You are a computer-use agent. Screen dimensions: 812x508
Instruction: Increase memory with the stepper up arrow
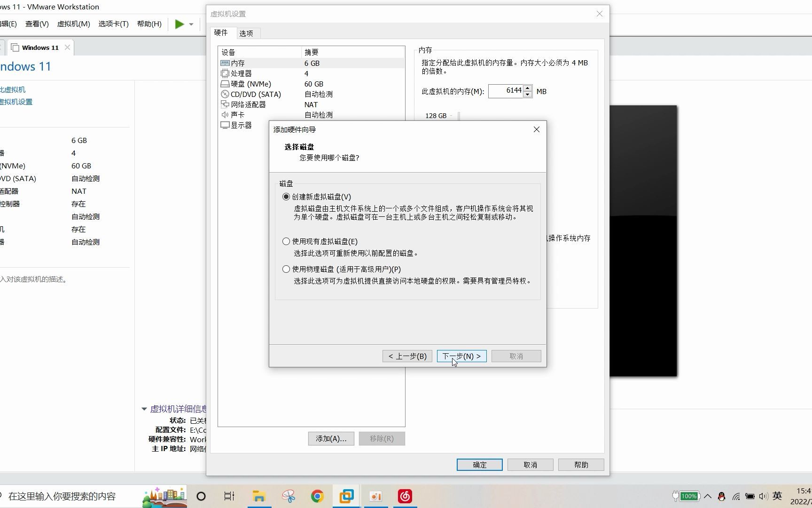527,88
